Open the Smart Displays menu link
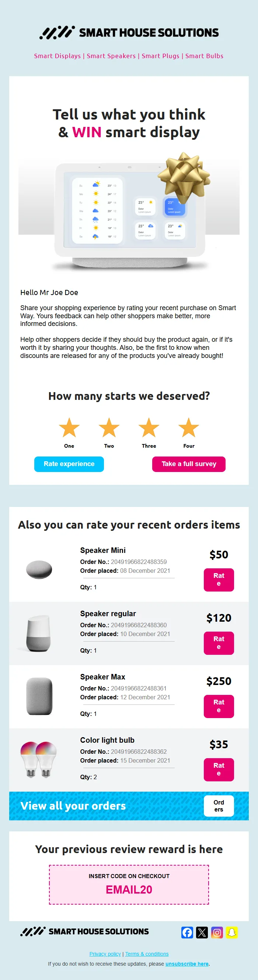258x980 pixels. click(x=57, y=56)
